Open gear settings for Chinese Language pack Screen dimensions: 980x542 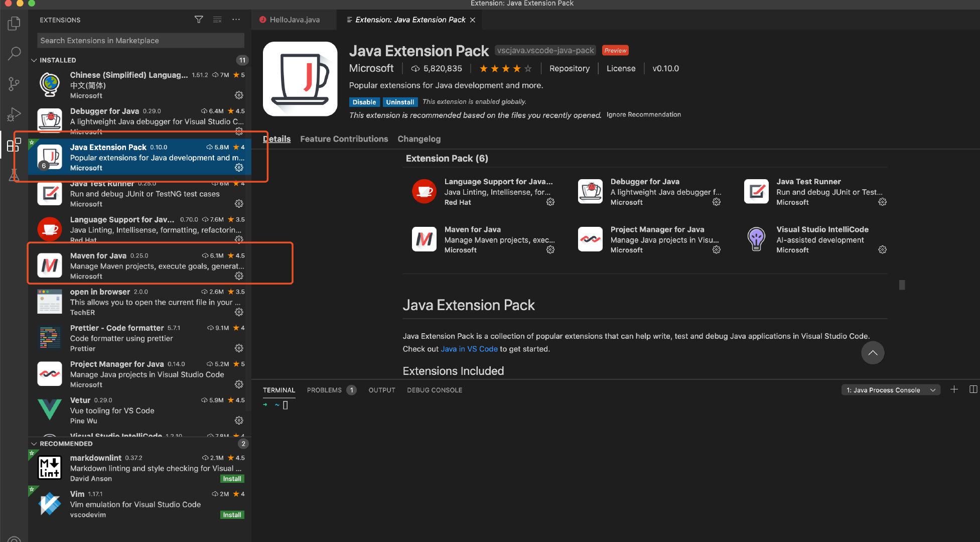pos(239,95)
